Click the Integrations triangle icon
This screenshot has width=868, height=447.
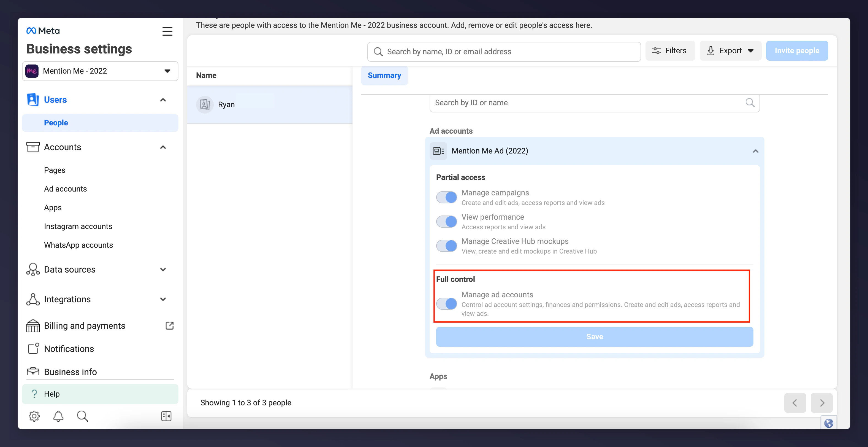point(33,299)
